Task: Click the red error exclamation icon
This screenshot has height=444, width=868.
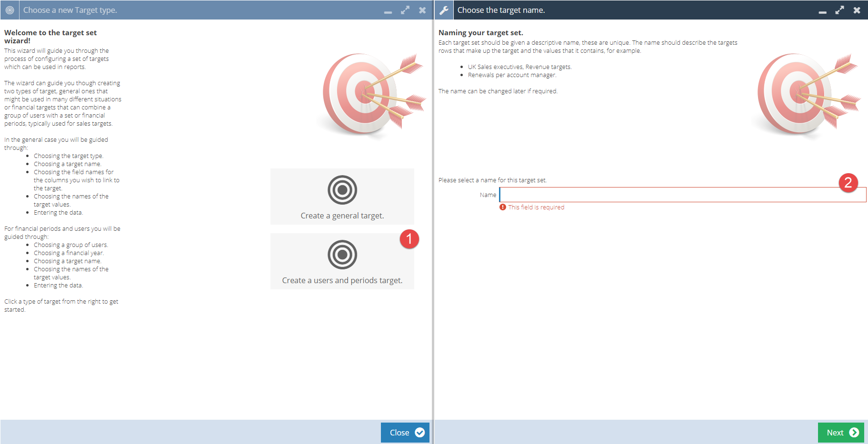Action: (x=503, y=207)
